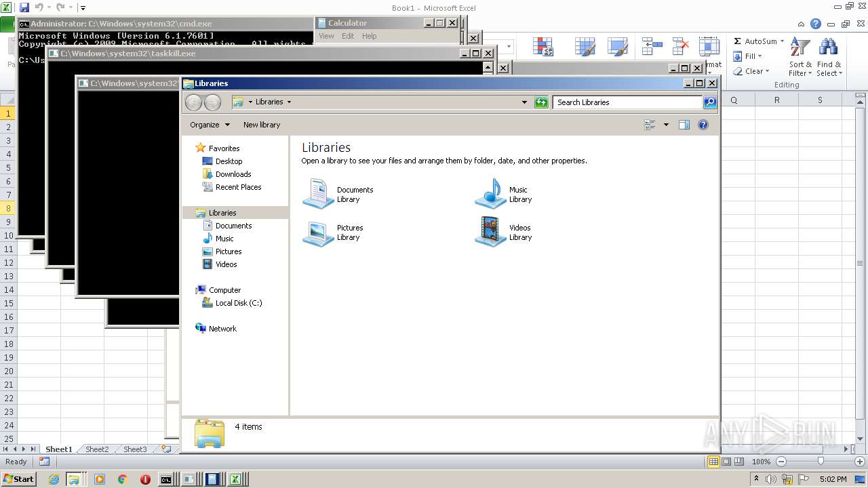The width and height of the screenshot is (868, 488).
Task: Switch Excel to Normal view
Action: [x=713, y=462]
